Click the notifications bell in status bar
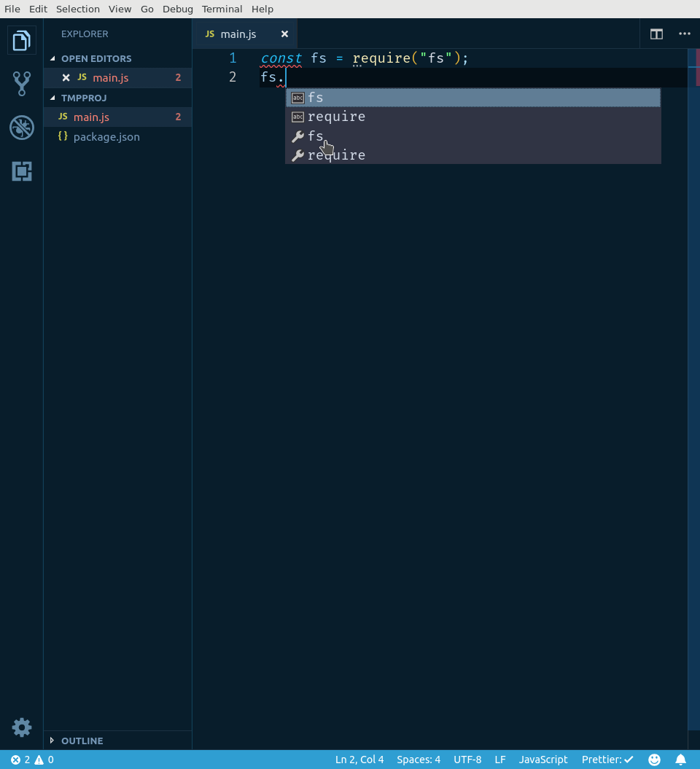Viewport: 700px width, 769px height. [681, 759]
